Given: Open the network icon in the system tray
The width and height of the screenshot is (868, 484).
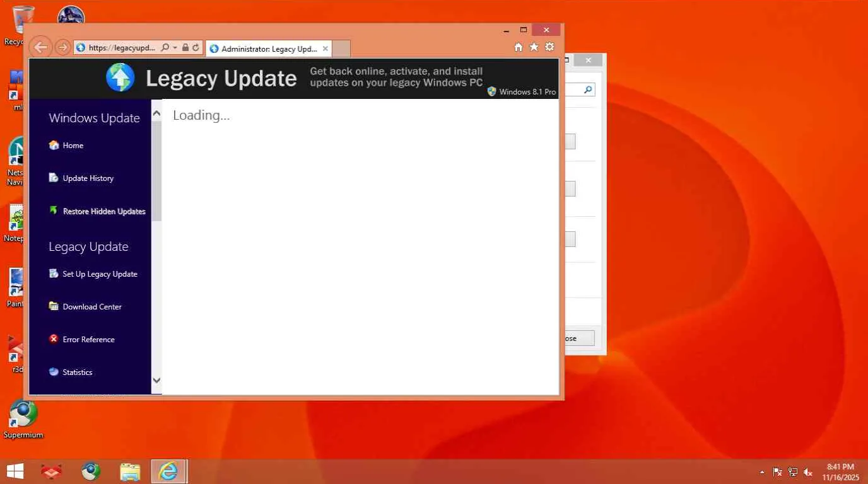Looking at the screenshot, I should point(793,472).
